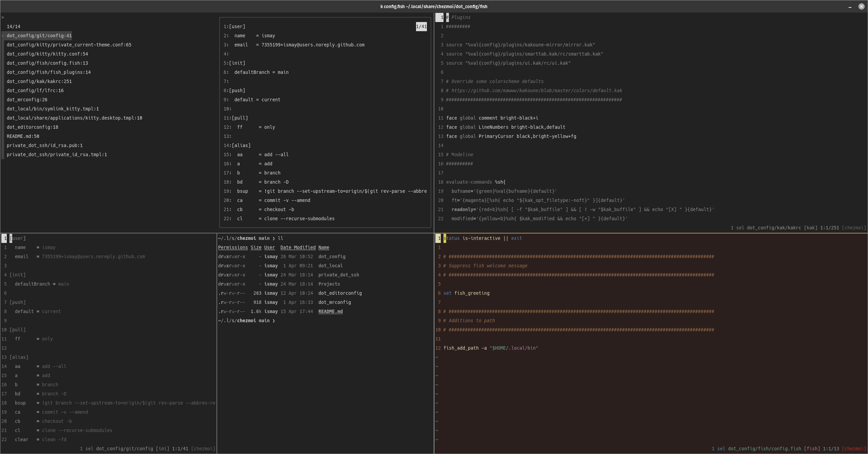Click dot_config directory name in ll listing
This screenshot has height=454, width=868.
click(332, 256)
